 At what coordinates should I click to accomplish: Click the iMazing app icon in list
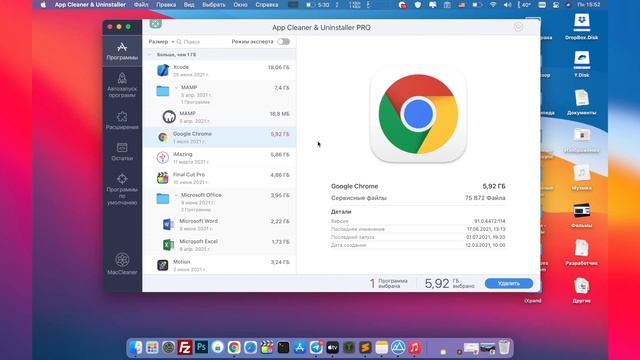tap(163, 158)
